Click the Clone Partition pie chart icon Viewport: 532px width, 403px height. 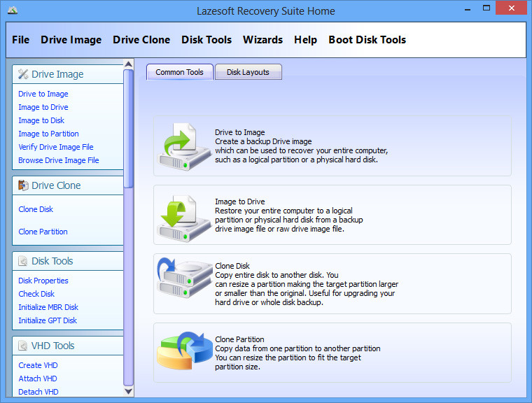[184, 351]
